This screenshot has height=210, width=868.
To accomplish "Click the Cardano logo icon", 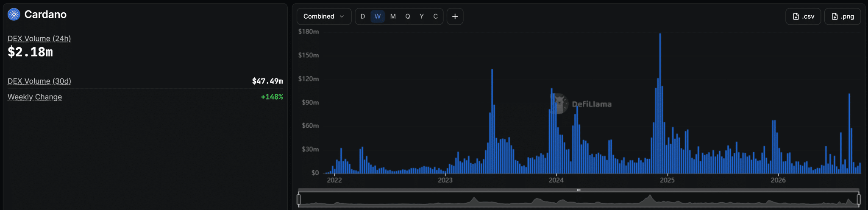I will click(x=14, y=14).
